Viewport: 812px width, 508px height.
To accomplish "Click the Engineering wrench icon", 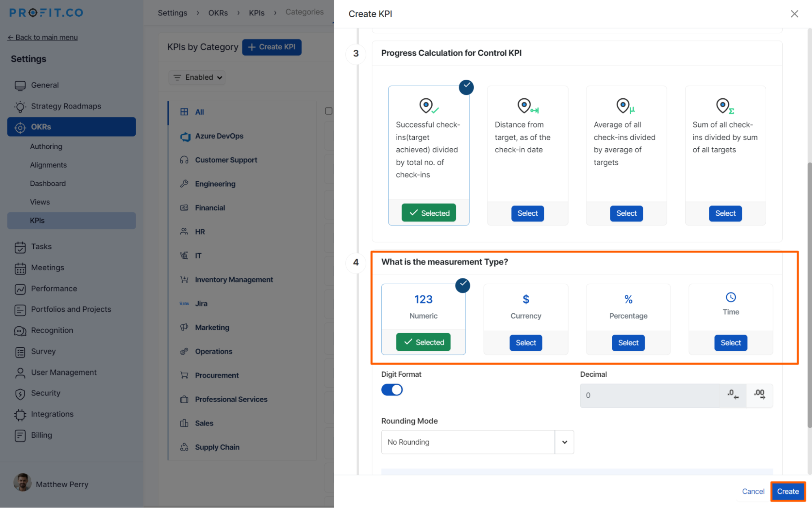I will [185, 184].
